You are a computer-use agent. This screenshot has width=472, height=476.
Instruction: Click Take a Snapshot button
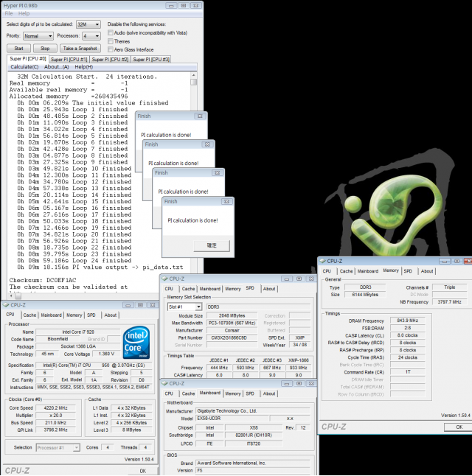click(80, 49)
